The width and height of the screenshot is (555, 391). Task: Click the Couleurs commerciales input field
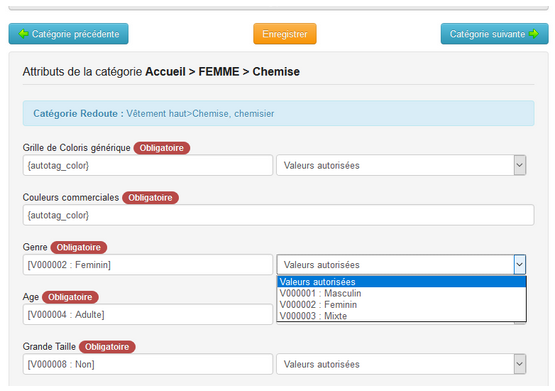click(278, 215)
